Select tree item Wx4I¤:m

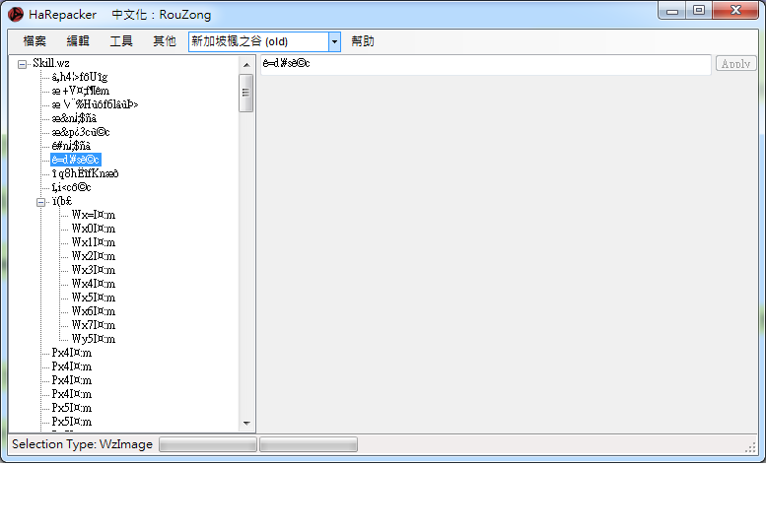coord(94,284)
